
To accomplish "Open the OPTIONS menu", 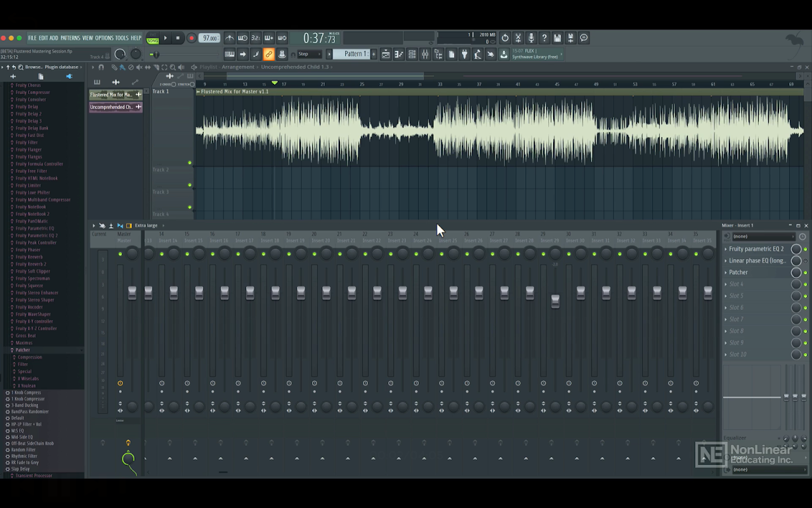I will click(x=104, y=38).
